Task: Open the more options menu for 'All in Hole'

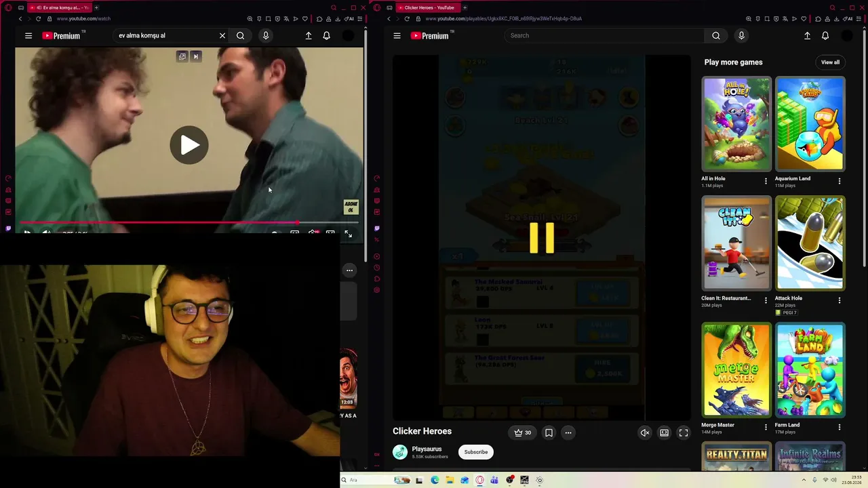Action: pos(766,181)
